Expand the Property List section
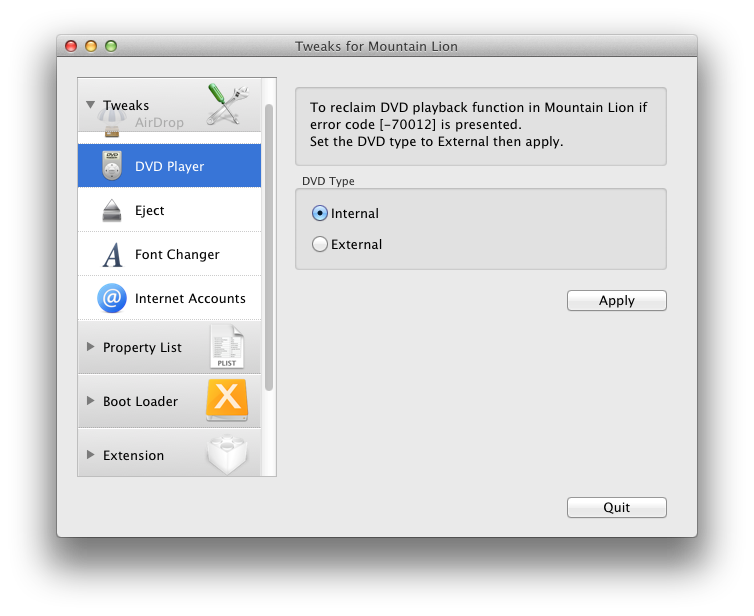This screenshot has width=754, height=616. pos(90,346)
